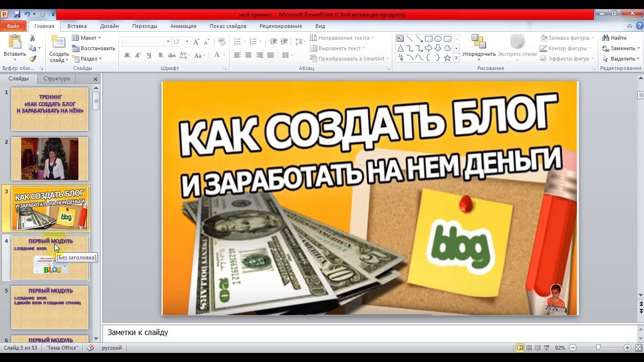644x362 pixels.
Task: Justify text in paragraph group
Action: coord(271,55)
